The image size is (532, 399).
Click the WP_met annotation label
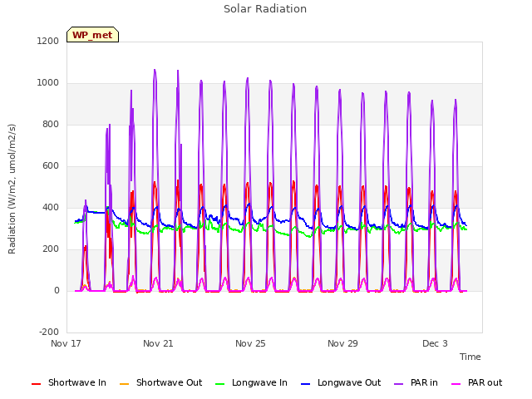(x=92, y=35)
